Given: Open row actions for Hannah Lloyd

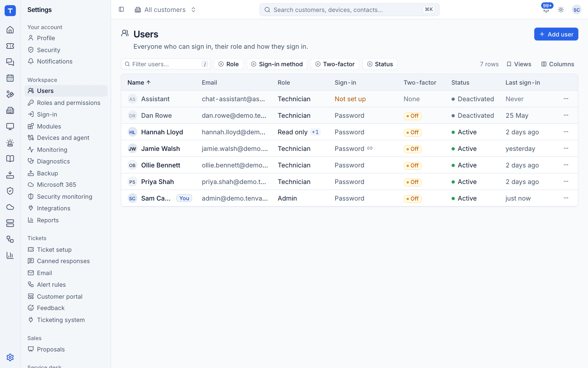Looking at the screenshot, I should 566,132.
